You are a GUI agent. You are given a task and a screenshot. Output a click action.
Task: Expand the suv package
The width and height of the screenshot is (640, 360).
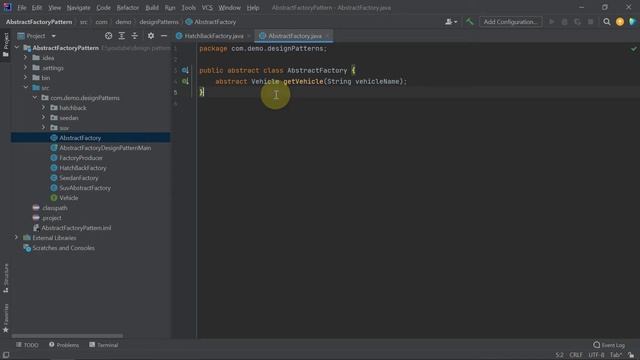[x=44, y=127]
